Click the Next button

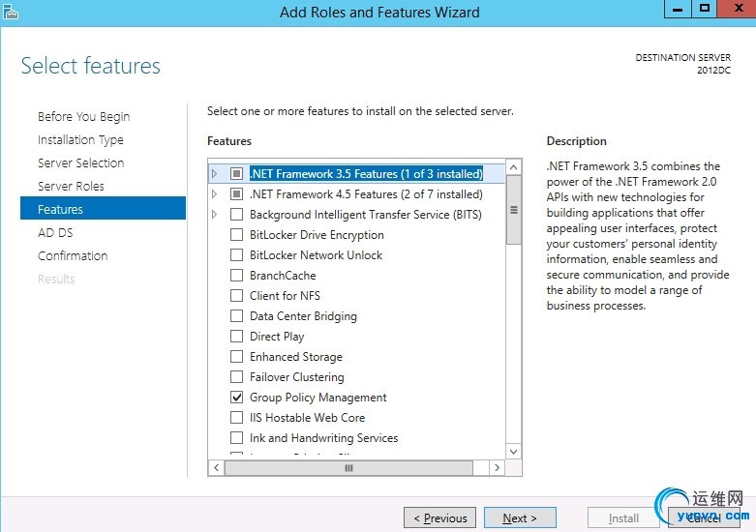(520, 517)
